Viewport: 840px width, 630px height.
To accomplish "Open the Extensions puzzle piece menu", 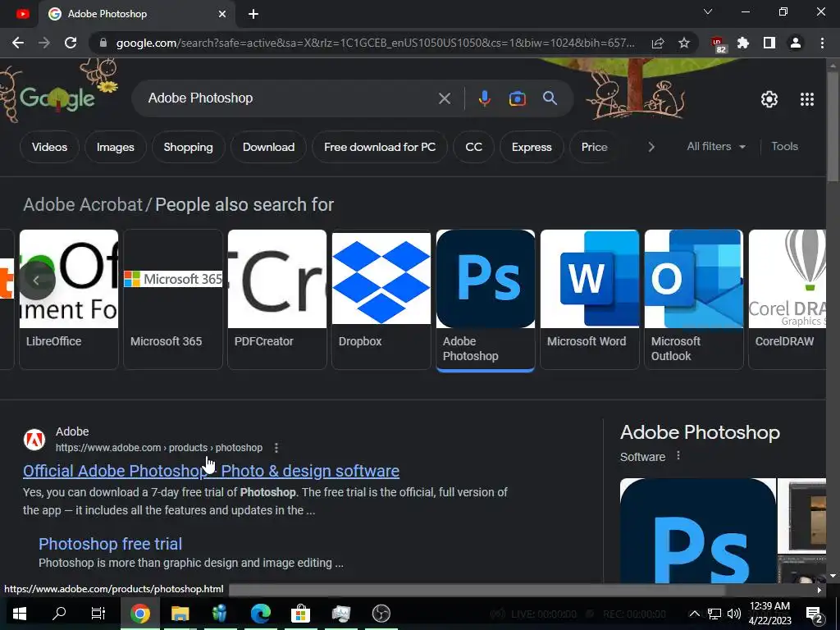I will click(743, 43).
